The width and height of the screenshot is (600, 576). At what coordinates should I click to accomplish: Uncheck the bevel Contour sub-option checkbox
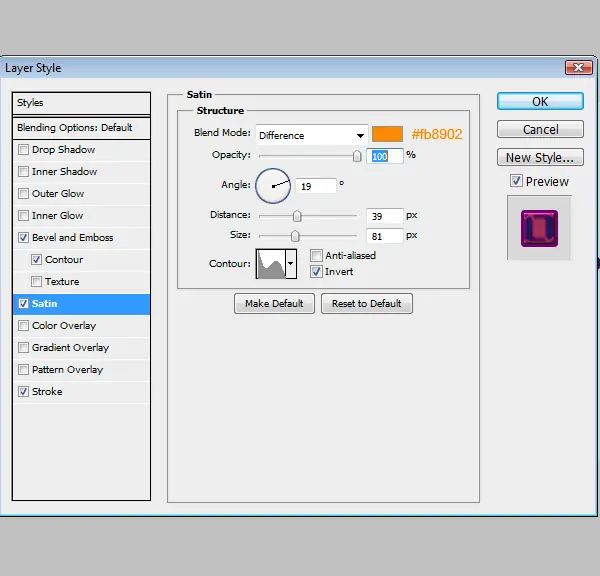36,259
